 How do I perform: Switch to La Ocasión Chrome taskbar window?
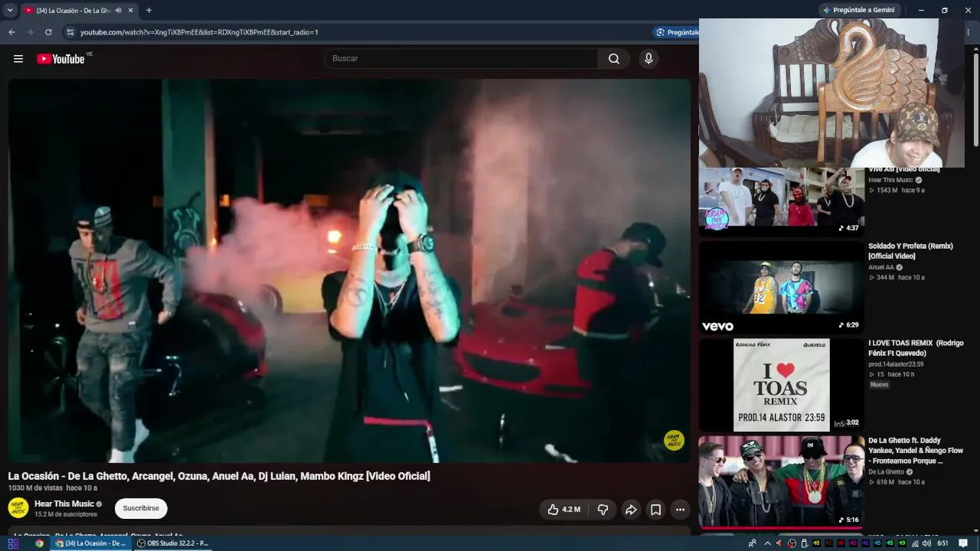coord(91,543)
